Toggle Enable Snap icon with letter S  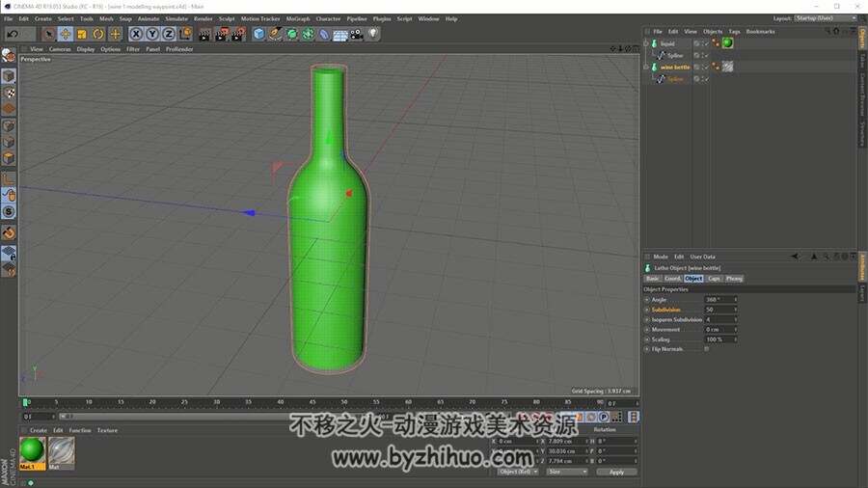click(9, 211)
